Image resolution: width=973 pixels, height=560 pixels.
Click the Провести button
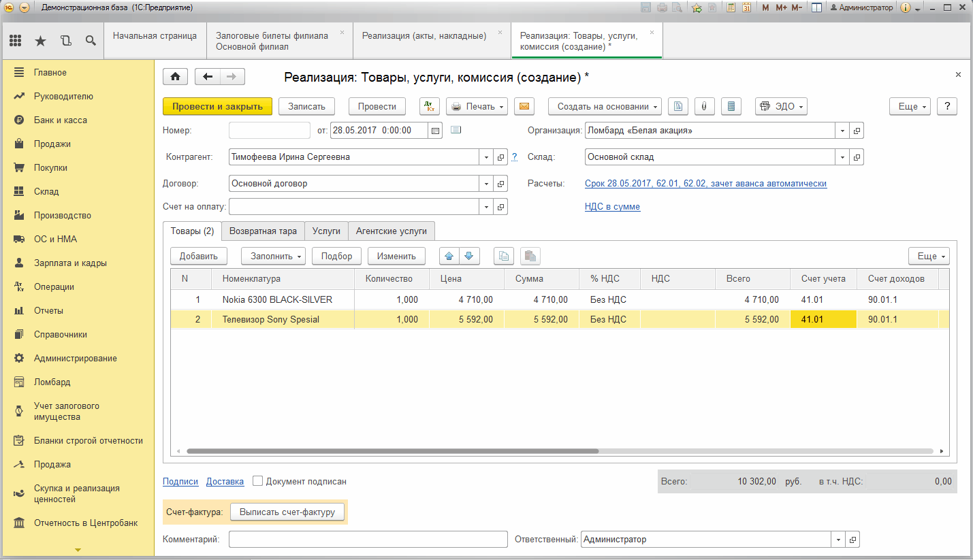coord(377,106)
